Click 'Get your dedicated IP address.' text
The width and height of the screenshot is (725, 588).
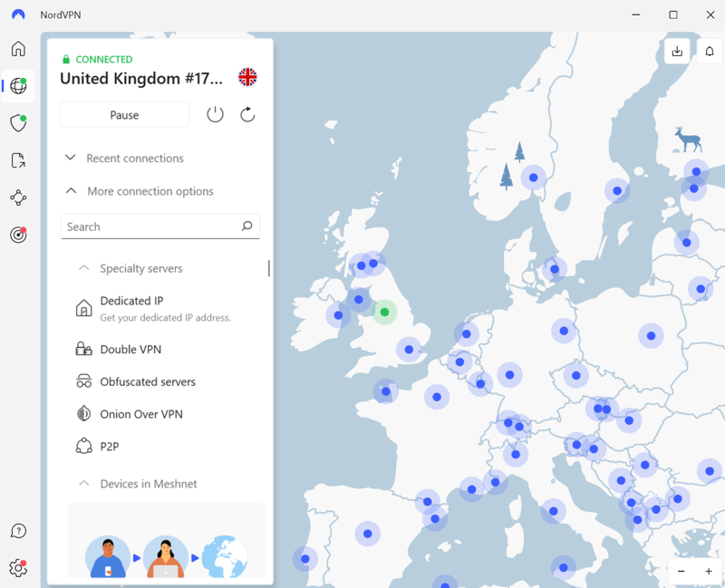pos(166,318)
